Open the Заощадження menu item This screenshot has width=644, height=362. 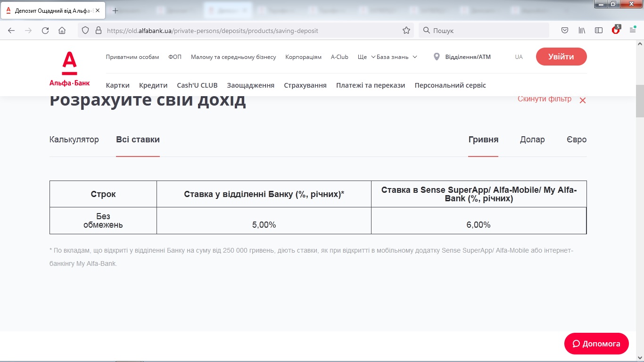pos(251,85)
